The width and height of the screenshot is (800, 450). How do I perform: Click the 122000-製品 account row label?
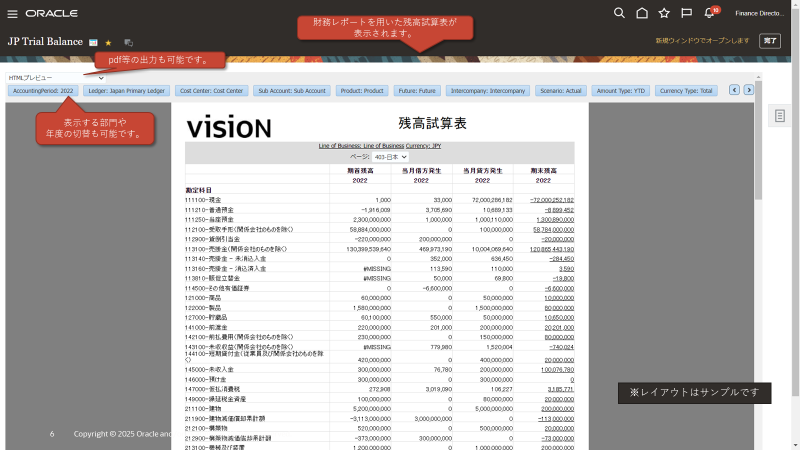(x=203, y=308)
